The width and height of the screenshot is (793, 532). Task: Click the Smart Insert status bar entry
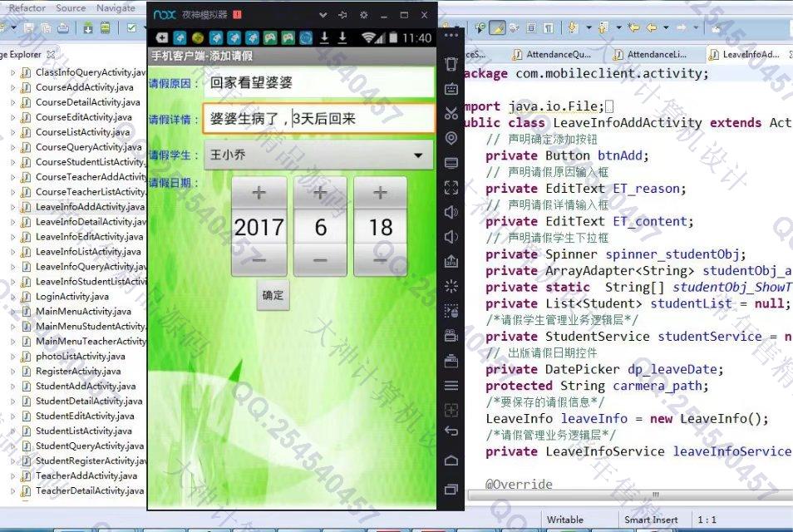pyautogui.click(x=651, y=520)
